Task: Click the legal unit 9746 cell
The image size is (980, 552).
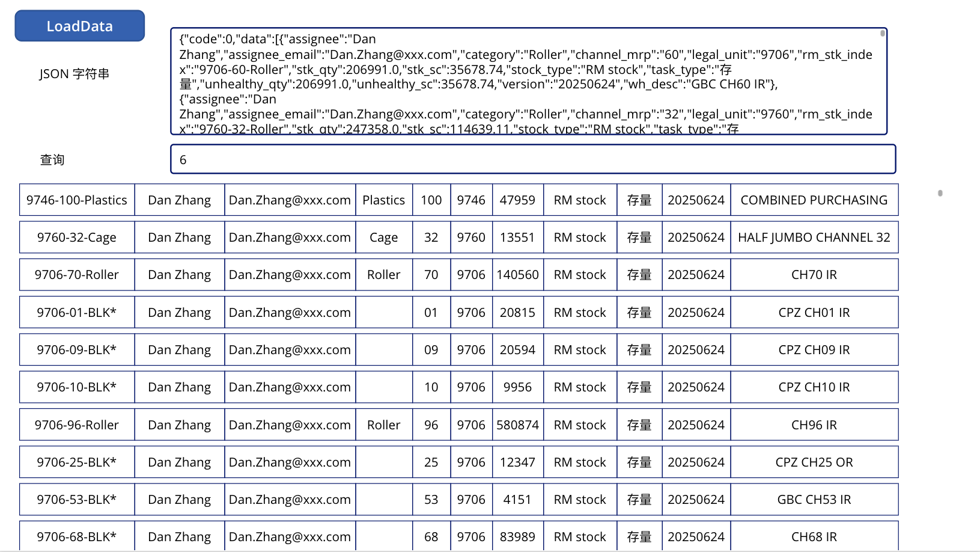Action: click(x=471, y=200)
